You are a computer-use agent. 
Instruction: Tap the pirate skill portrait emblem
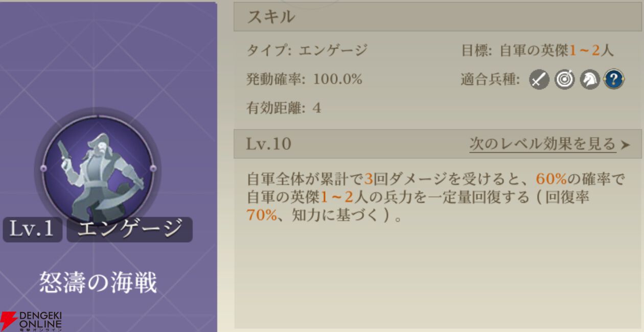(x=98, y=169)
